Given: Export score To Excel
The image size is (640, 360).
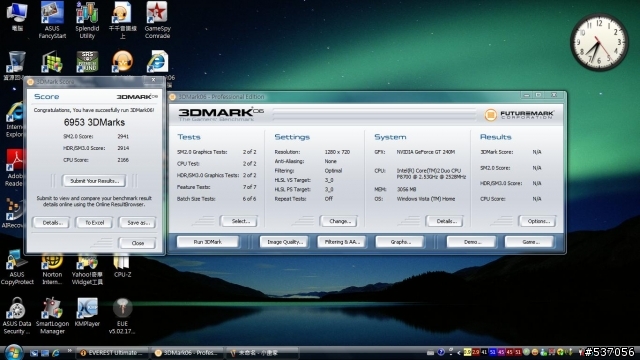Looking at the screenshot, I should pos(94,223).
